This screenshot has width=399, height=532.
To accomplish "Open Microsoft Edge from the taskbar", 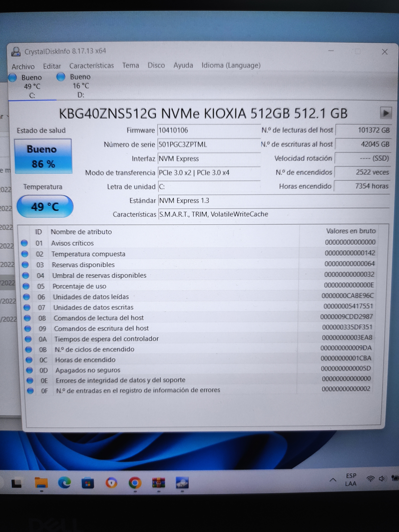I will click(x=65, y=482).
